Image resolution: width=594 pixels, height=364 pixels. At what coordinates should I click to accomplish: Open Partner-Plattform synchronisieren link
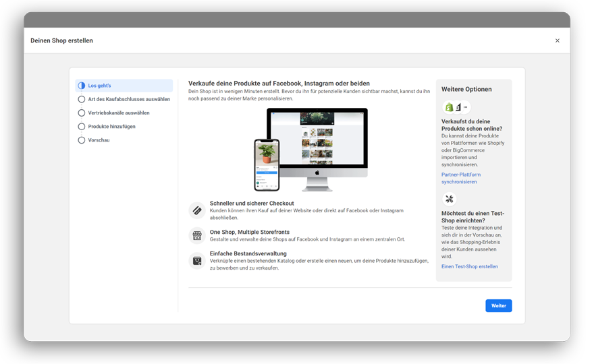[460, 178]
